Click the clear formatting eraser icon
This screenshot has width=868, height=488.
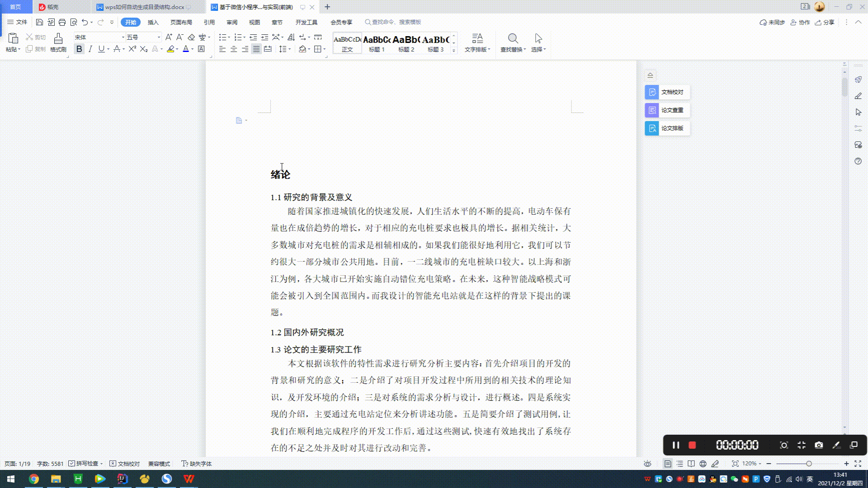click(191, 38)
